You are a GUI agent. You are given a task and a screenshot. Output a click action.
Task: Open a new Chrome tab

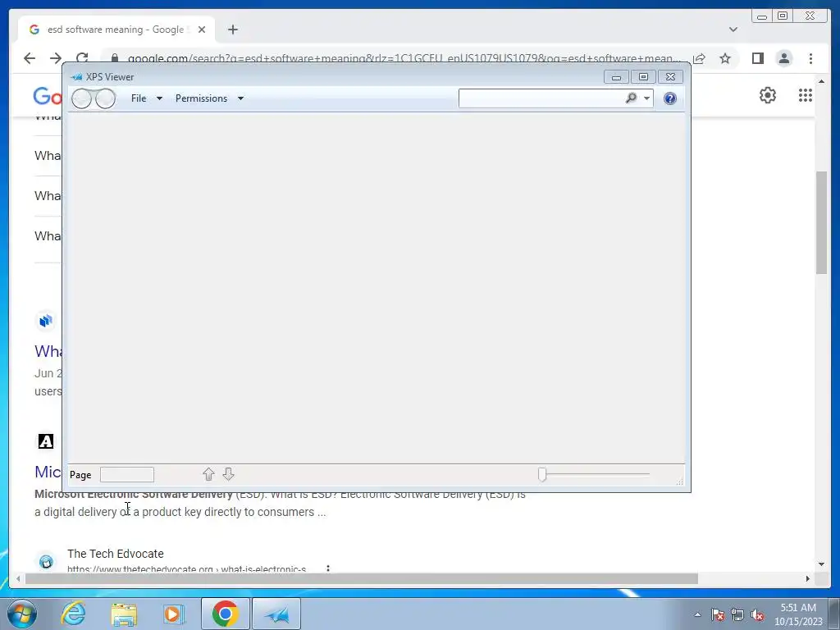(232, 30)
